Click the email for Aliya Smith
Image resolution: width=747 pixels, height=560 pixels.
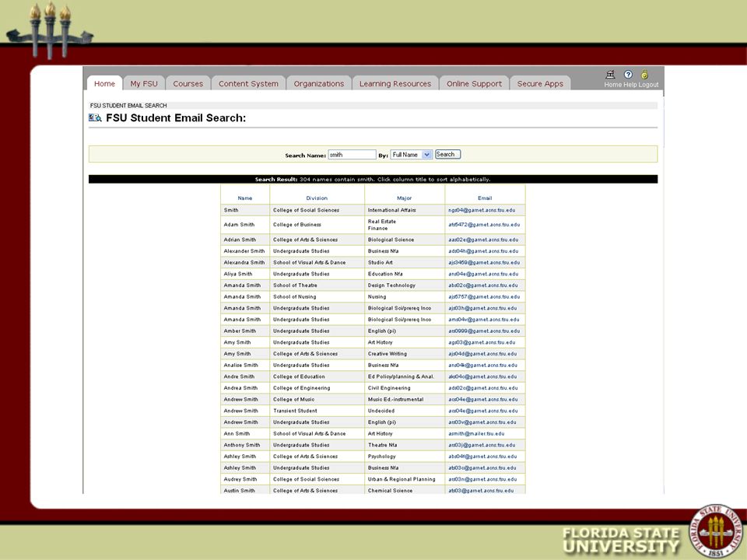click(483, 275)
